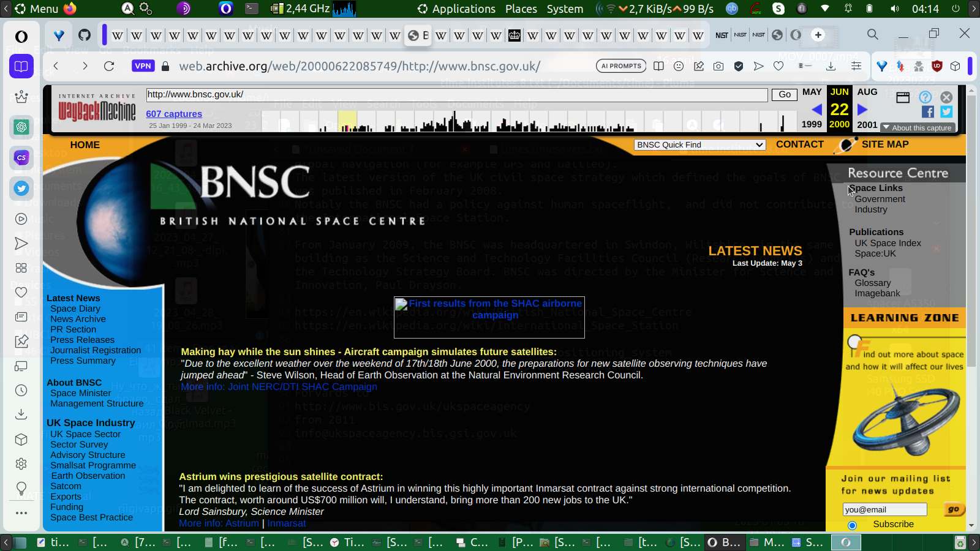980x551 pixels.
Task: Open a new tab with plus button
Action: (x=818, y=35)
